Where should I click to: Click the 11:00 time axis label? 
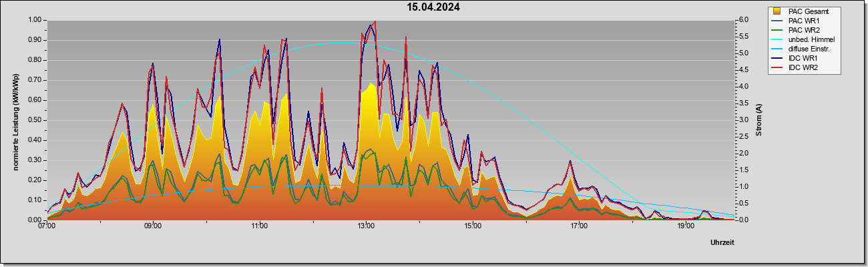coord(260,226)
